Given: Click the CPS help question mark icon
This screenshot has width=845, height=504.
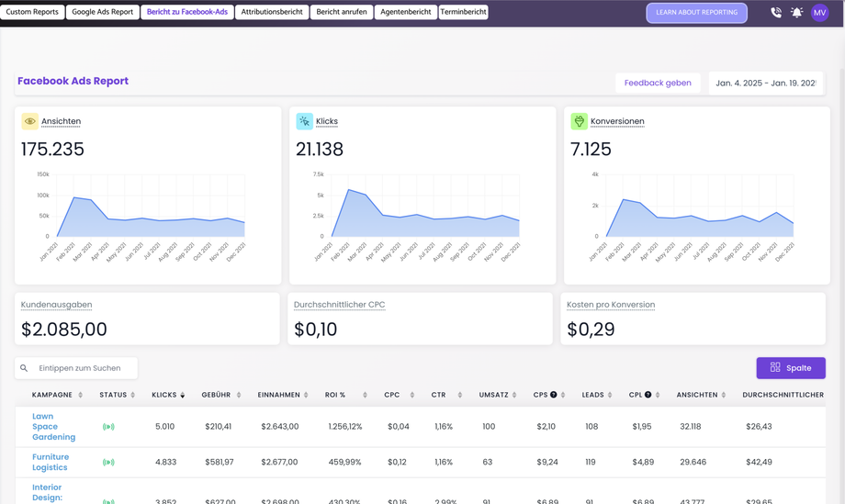Looking at the screenshot, I should point(553,395).
